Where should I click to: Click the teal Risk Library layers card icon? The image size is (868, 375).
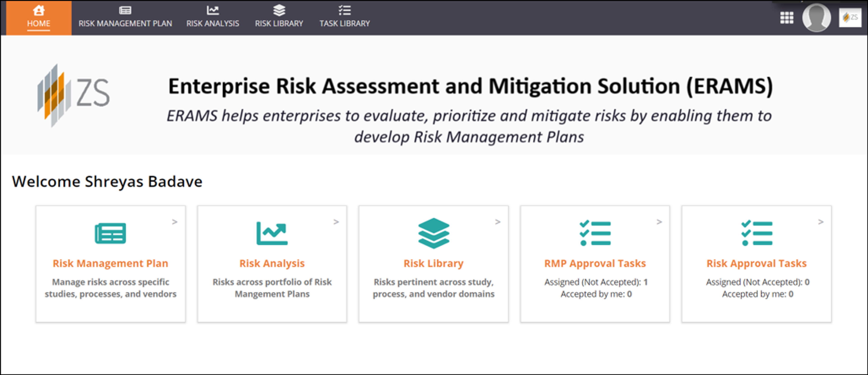(x=434, y=233)
